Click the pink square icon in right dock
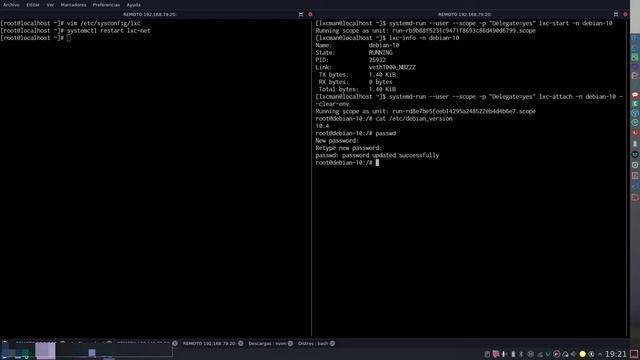This screenshot has height=360, width=640. (x=635, y=176)
